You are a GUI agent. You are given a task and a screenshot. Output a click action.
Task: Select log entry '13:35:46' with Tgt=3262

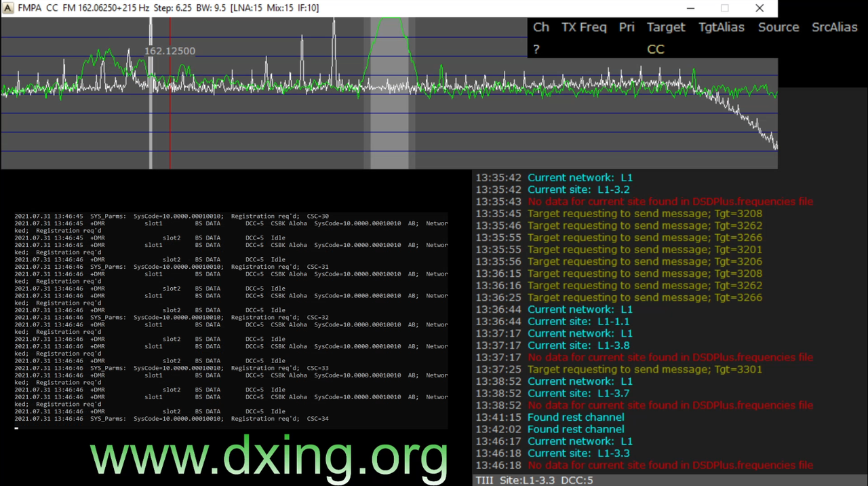pos(619,225)
